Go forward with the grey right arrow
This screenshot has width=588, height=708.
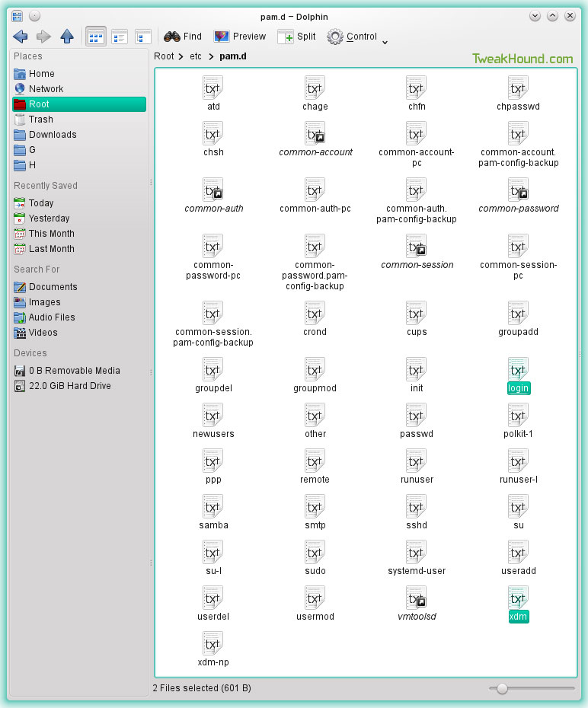43,37
